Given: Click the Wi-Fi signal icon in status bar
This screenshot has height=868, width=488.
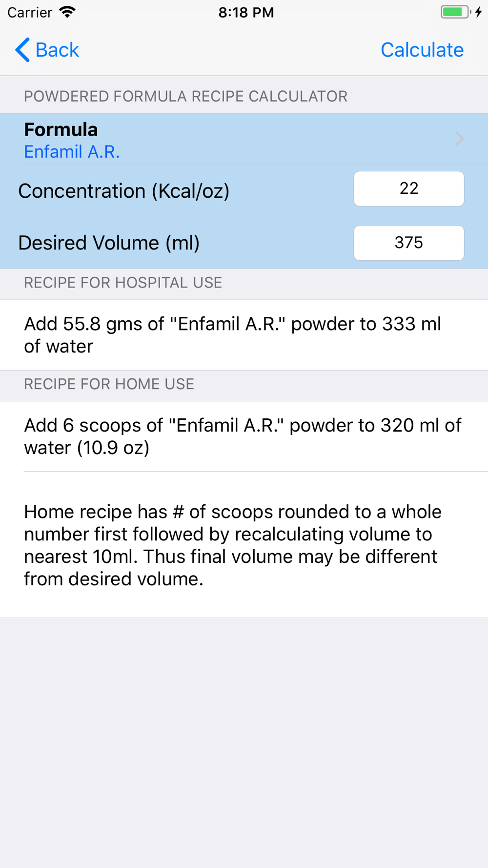Looking at the screenshot, I should (67, 12).
